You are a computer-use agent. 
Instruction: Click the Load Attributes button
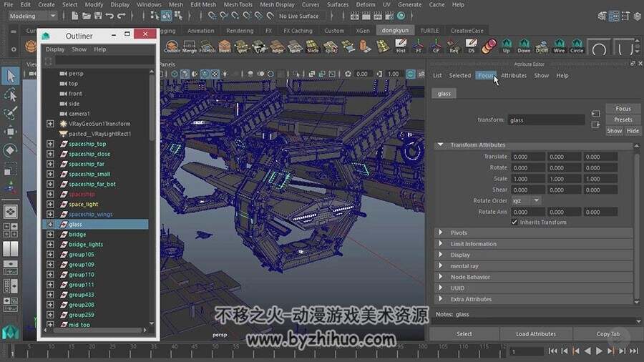coord(535,334)
